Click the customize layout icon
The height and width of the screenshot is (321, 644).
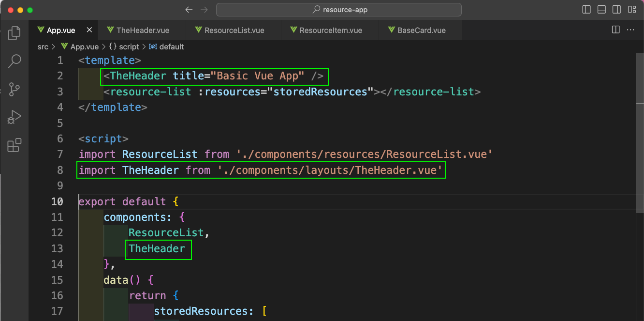pos(631,10)
